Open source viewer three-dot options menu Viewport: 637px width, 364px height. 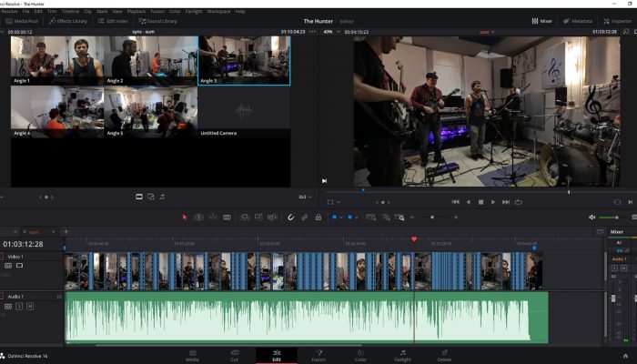(312, 32)
